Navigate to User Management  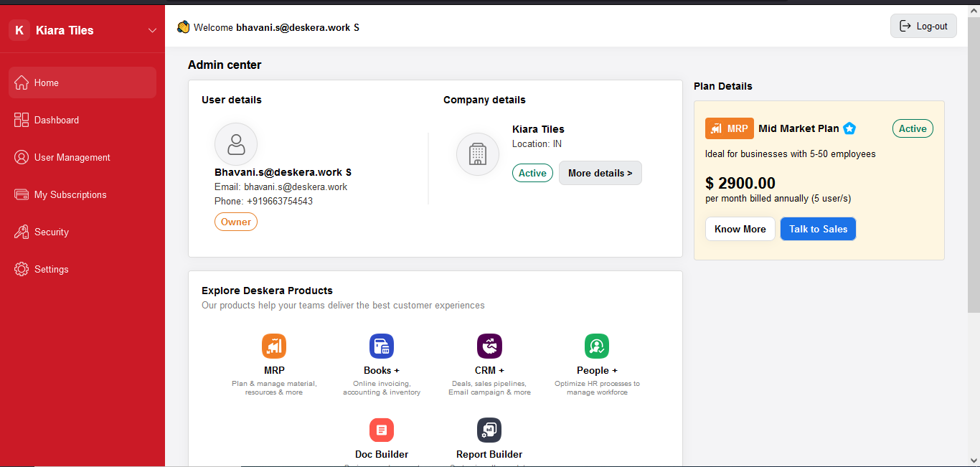click(83, 157)
